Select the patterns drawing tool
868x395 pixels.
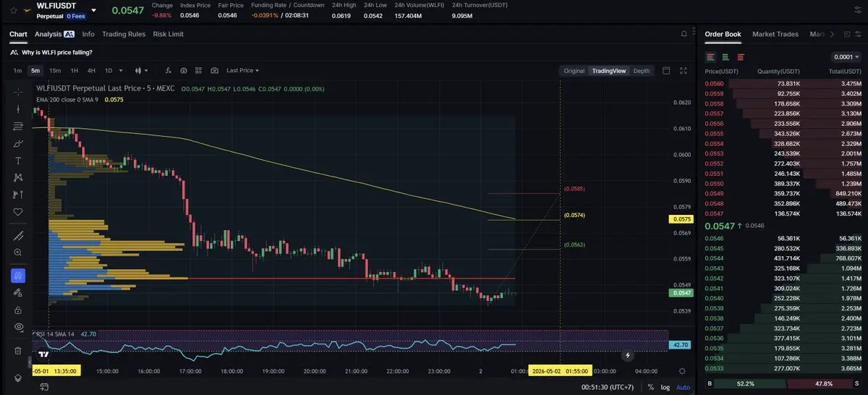pyautogui.click(x=18, y=177)
